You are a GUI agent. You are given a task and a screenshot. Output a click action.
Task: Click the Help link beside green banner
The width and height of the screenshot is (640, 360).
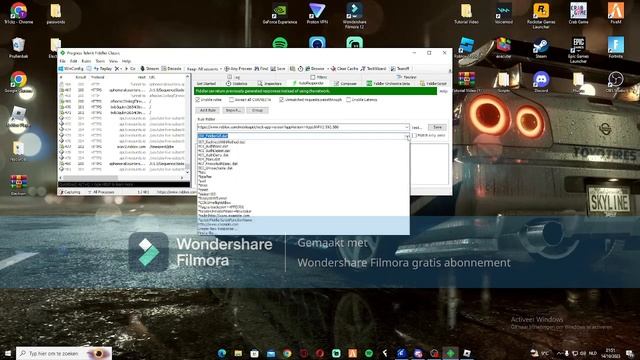[x=443, y=91]
